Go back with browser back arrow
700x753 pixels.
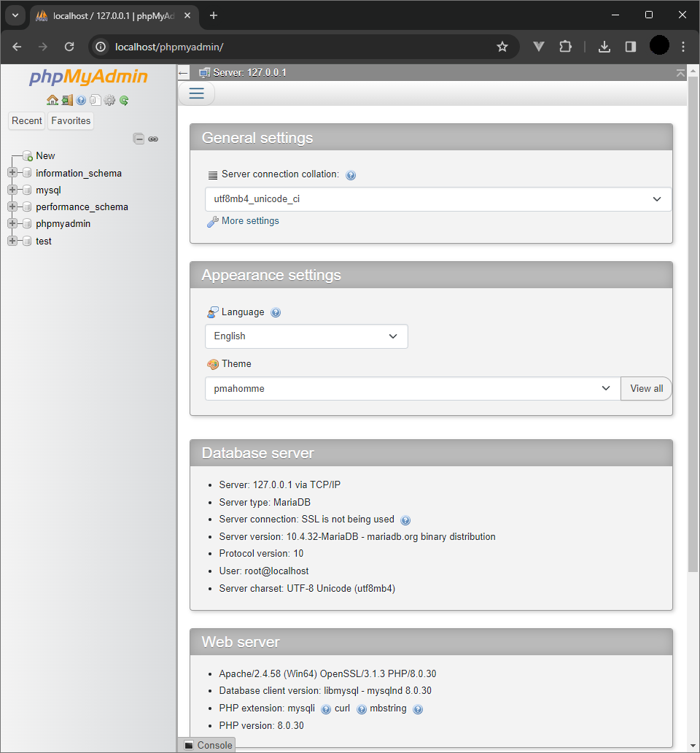(17, 47)
